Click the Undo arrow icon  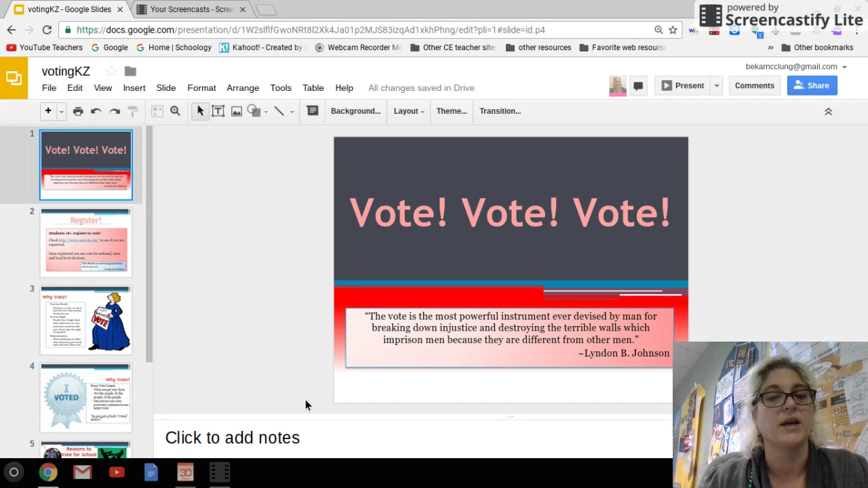(x=96, y=111)
